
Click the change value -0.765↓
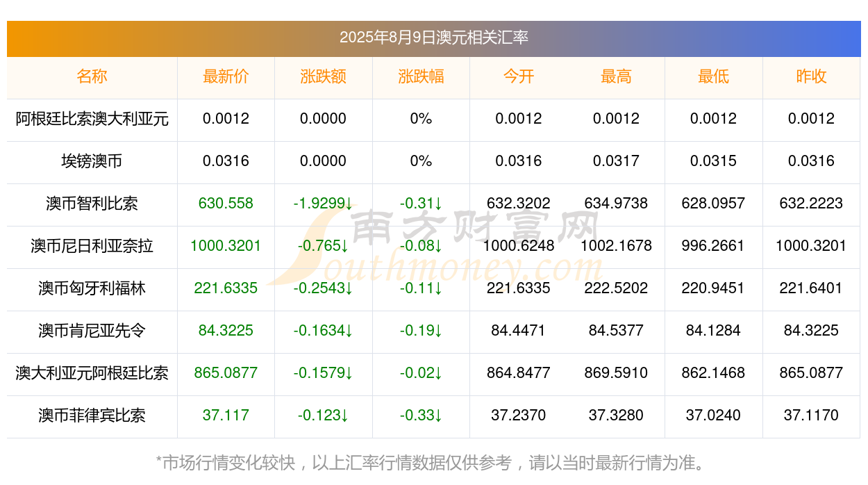pos(323,246)
